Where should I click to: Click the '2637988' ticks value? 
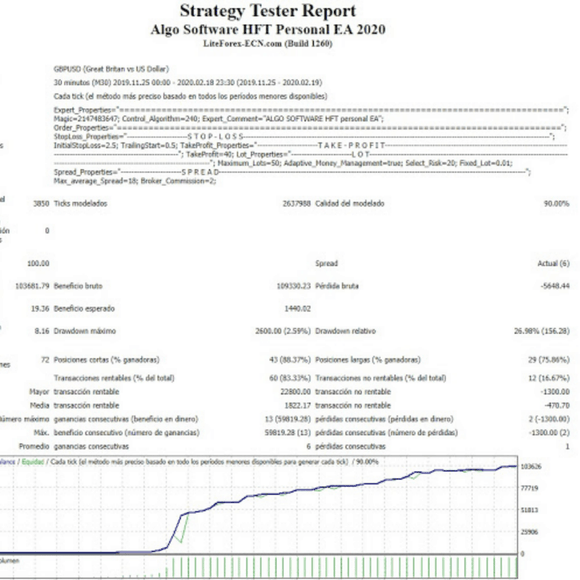click(x=297, y=203)
